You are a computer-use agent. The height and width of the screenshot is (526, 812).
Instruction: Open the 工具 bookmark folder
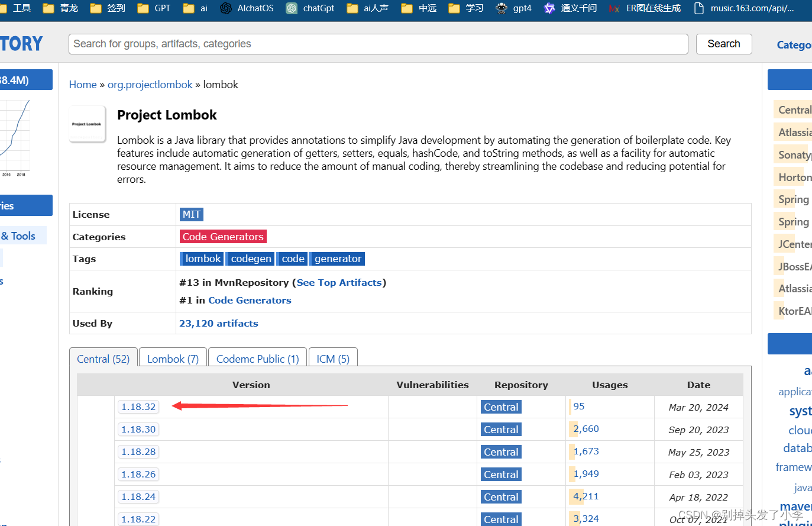16,8
